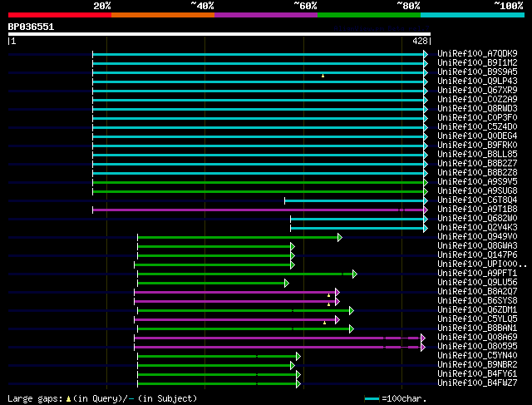
Task: Click the UniRef100_B8B2Z8 text
Action: coord(477,173)
